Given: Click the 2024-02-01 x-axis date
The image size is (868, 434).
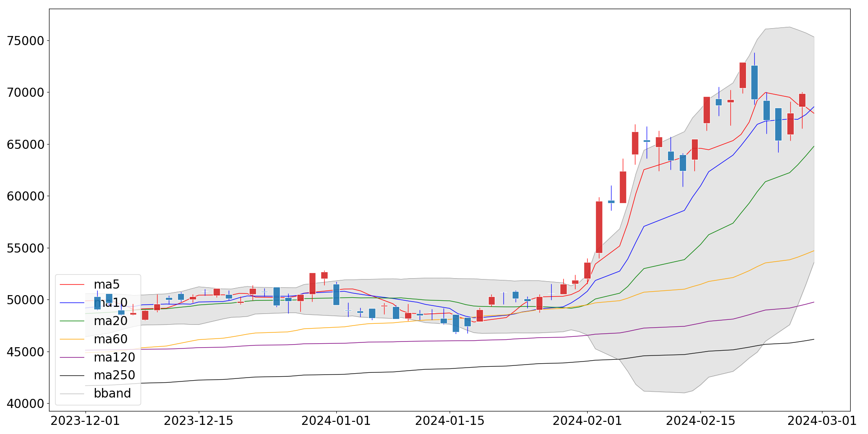Looking at the screenshot, I should point(587,421).
